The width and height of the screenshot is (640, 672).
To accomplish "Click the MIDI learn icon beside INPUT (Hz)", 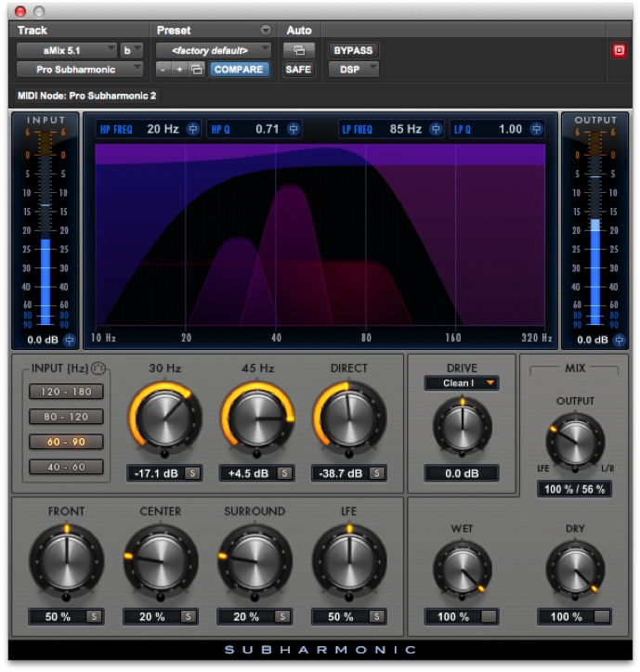I will 98,368.
